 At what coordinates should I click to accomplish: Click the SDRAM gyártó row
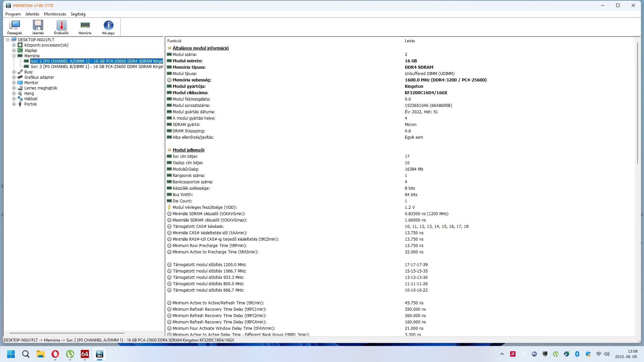coord(400,124)
